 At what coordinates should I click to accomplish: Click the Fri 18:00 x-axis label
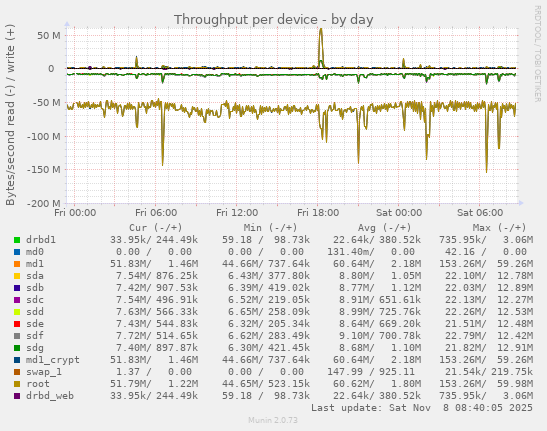(318, 213)
